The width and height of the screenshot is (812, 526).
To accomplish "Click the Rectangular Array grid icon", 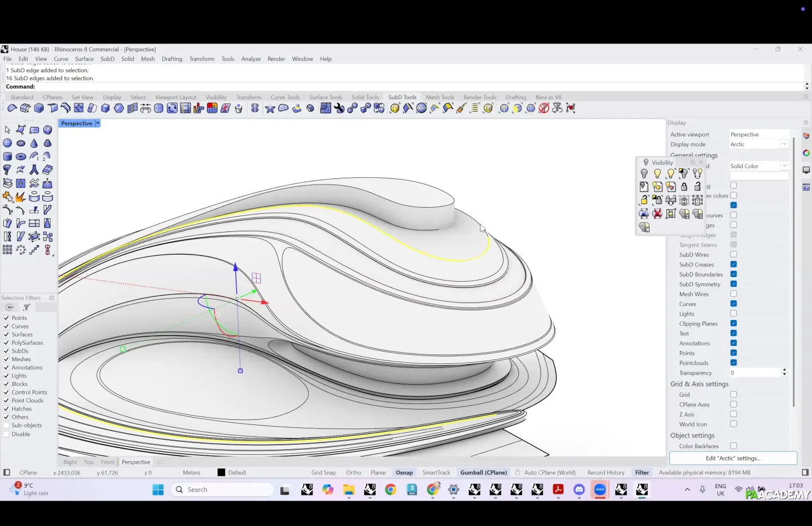I will pyautogui.click(x=7, y=250).
